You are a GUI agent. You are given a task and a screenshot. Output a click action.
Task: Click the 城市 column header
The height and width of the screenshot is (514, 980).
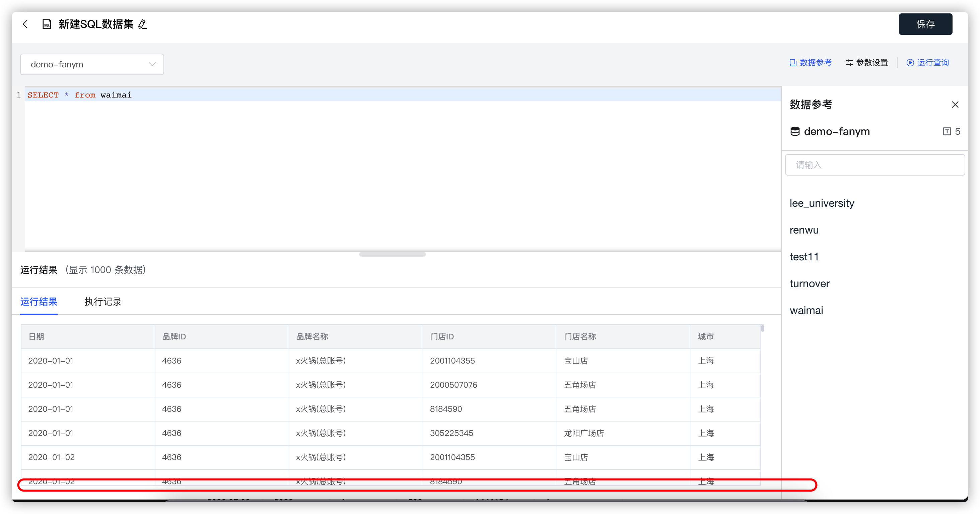point(725,337)
